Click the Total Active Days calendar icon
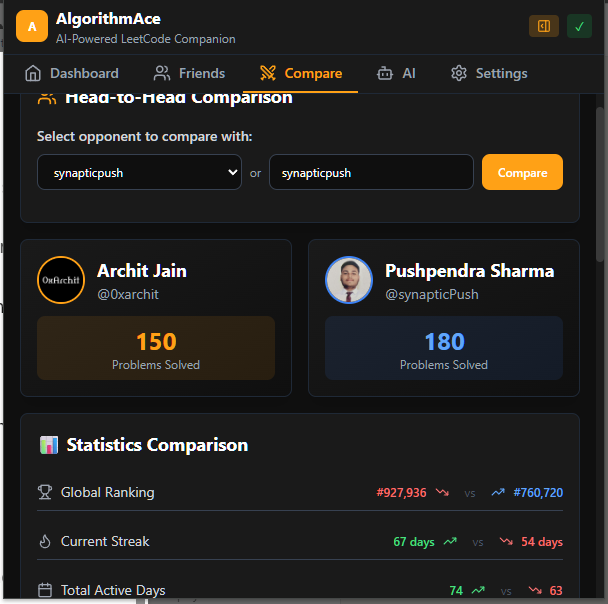 coord(45,590)
